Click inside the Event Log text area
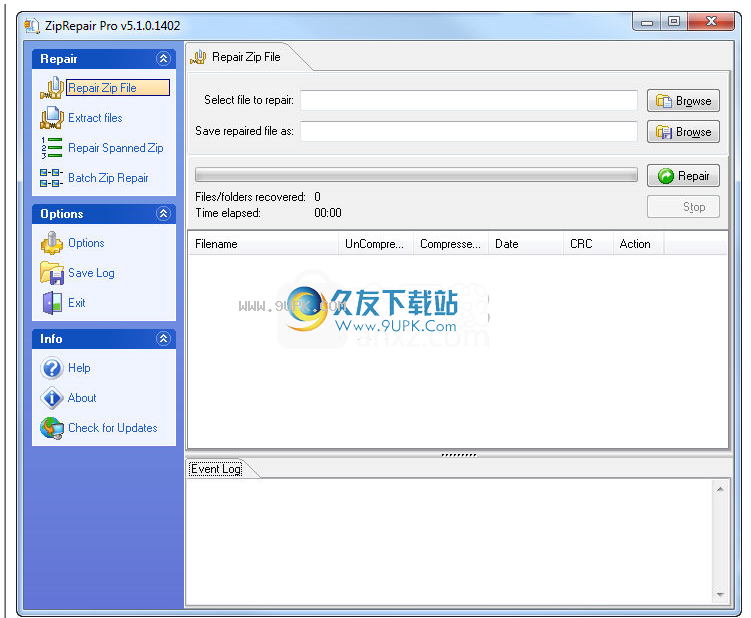The width and height of the screenshot is (751, 618). coord(449,541)
